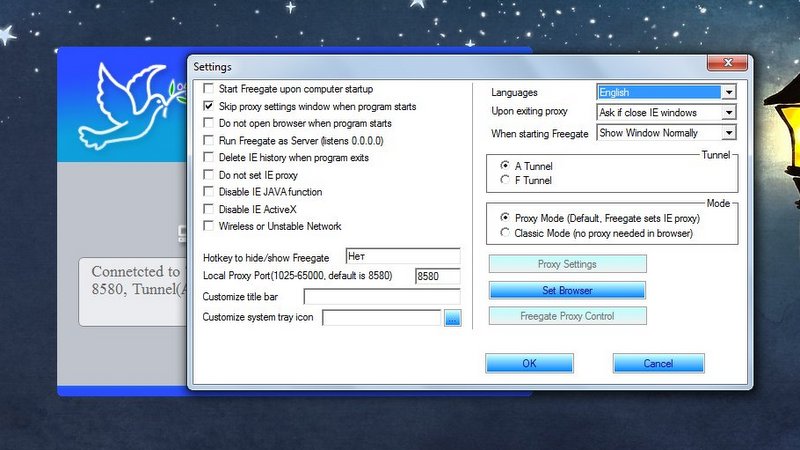800x450 pixels.
Task: Tick Delete IE history when program exits
Action: tap(208, 157)
